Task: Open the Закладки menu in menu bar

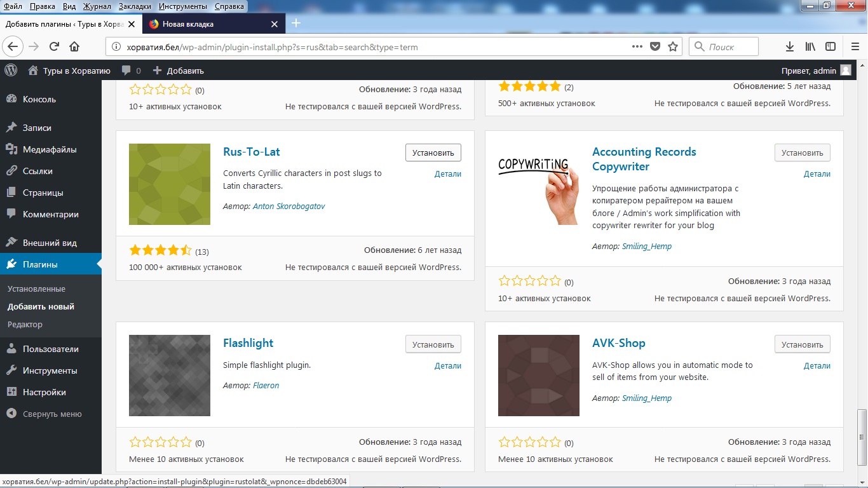Action: [135, 6]
